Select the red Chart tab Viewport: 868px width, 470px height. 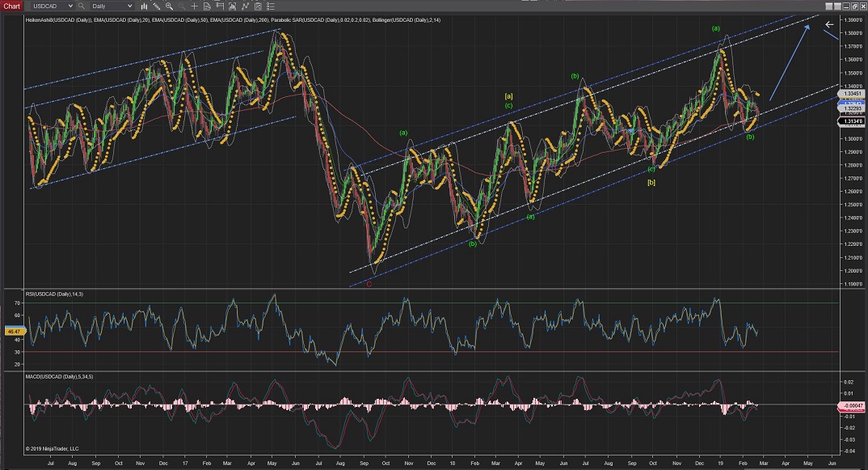tap(11, 6)
